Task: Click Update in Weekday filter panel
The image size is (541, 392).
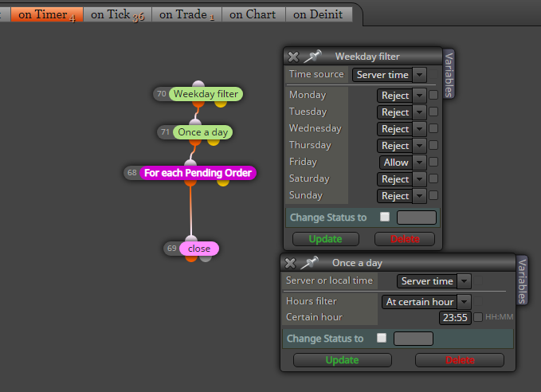Action: click(x=325, y=239)
